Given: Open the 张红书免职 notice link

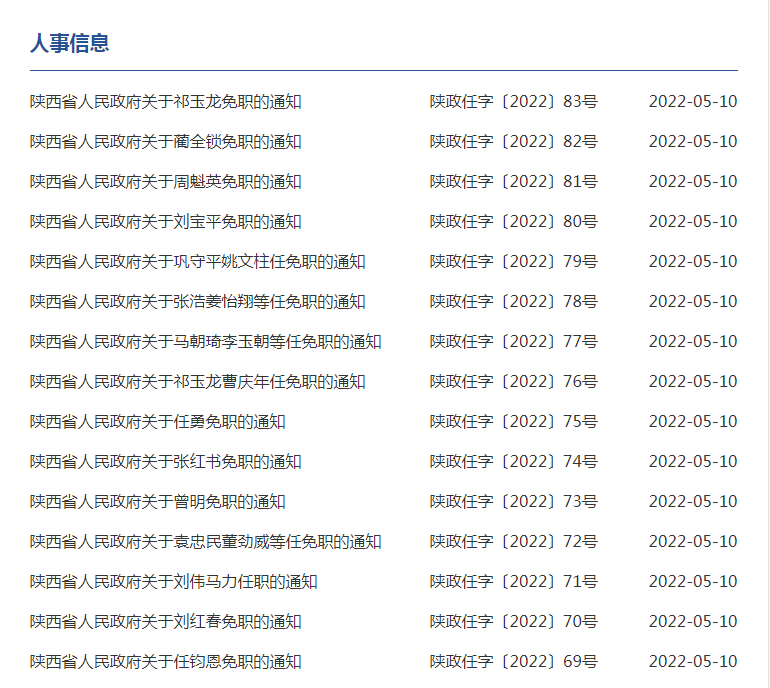Looking at the screenshot, I should [x=165, y=462].
